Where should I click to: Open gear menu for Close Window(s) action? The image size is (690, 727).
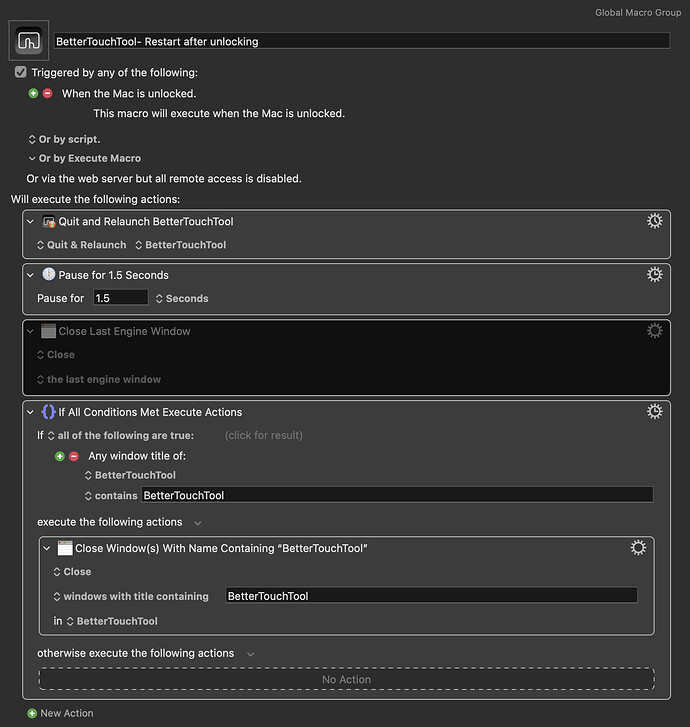[638, 548]
